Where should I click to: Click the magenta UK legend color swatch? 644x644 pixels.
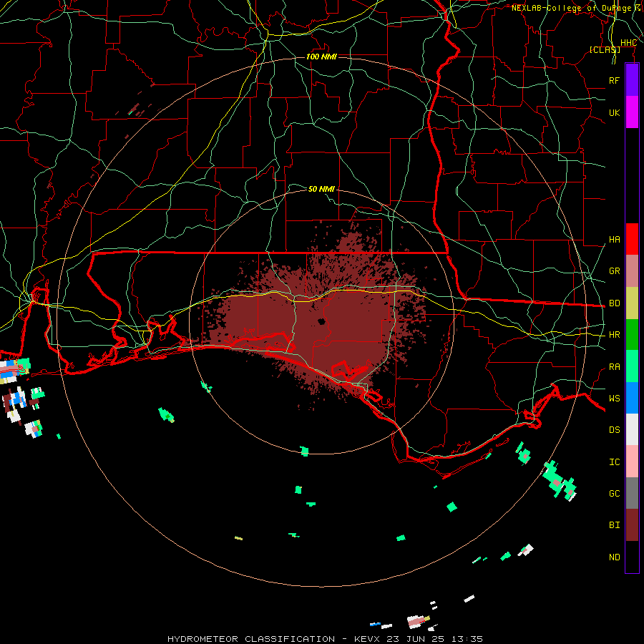632,112
